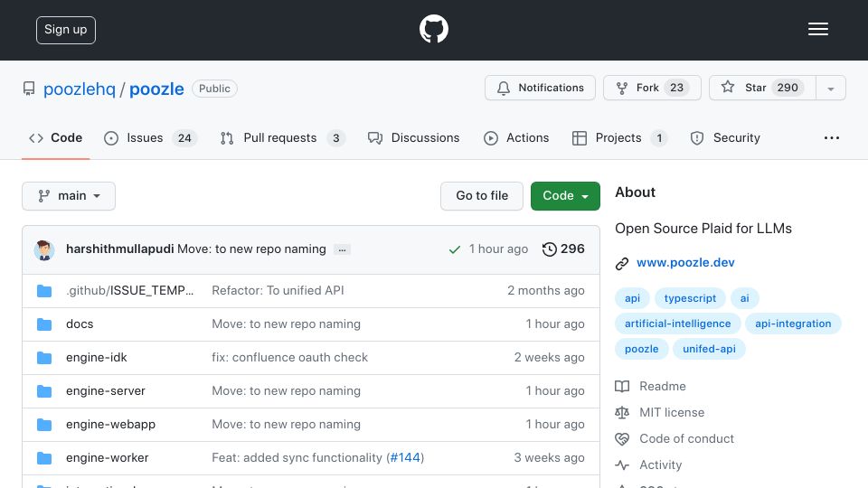Screen dimensions: 868x488
Task: Open the .github/ISSUE_TEMP... folder
Action: 129,290
